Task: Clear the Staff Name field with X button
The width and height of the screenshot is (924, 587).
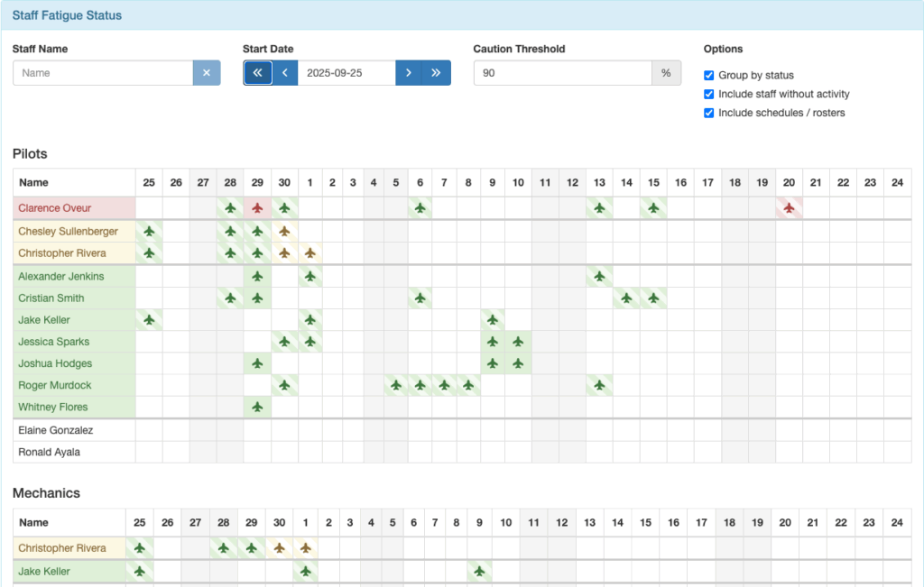Action: (x=207, y=73)
